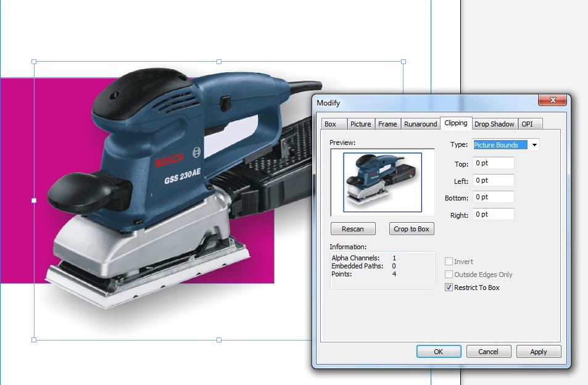Click the Bottom value field
This screenshot has height=385, width=588.
(493, 197)
